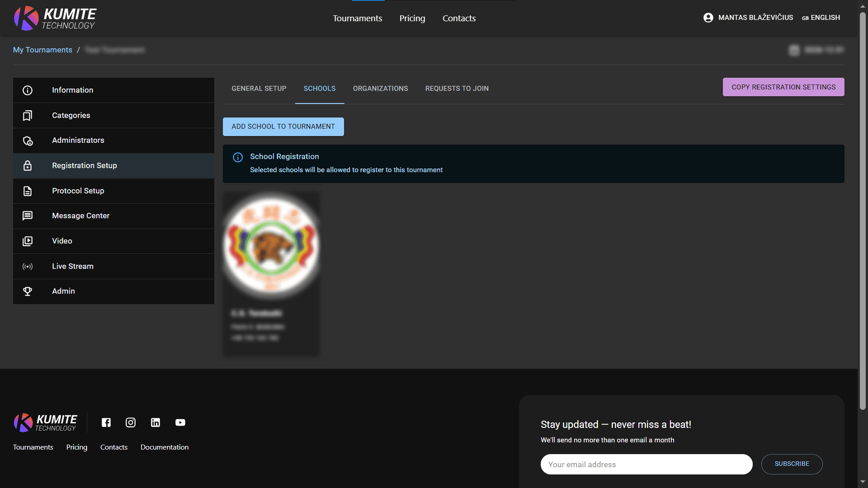Open Mantas Blaževičius user account menu
Screen dimensions: 868x488
coord(748,18)
